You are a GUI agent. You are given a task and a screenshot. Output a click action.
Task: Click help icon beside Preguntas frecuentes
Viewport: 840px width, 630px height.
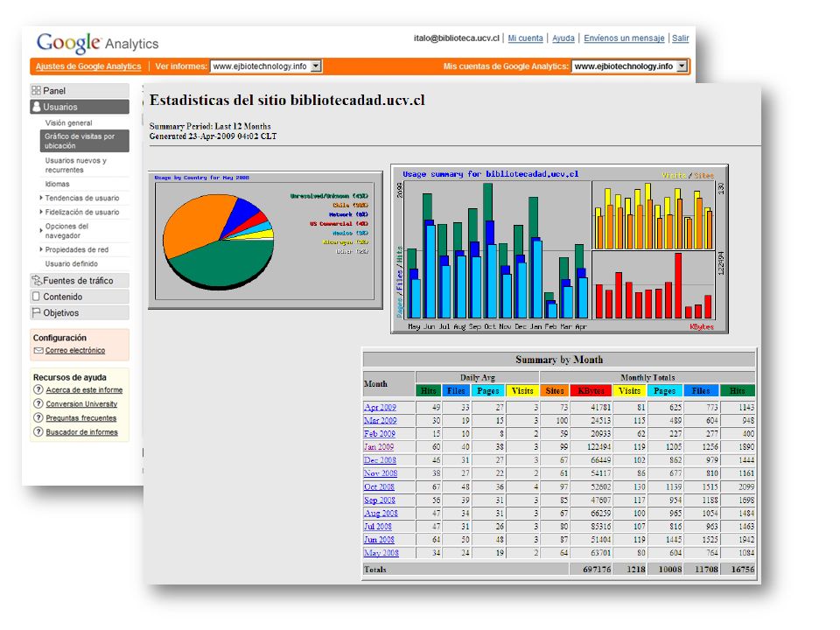38,417
